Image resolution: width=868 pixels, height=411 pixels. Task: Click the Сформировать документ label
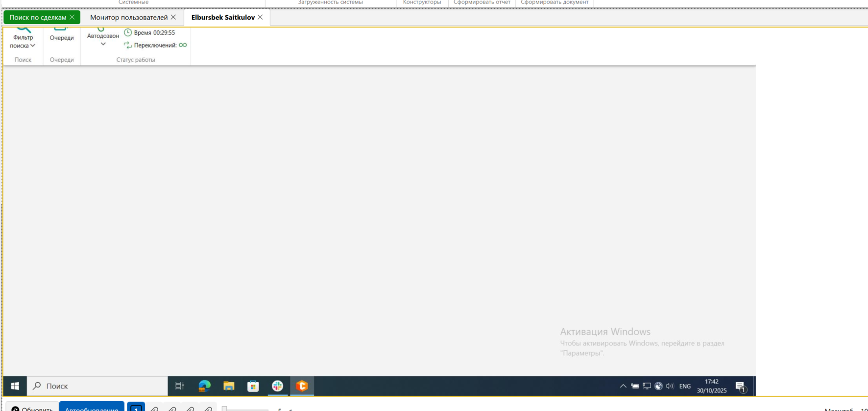pos(555,2)
